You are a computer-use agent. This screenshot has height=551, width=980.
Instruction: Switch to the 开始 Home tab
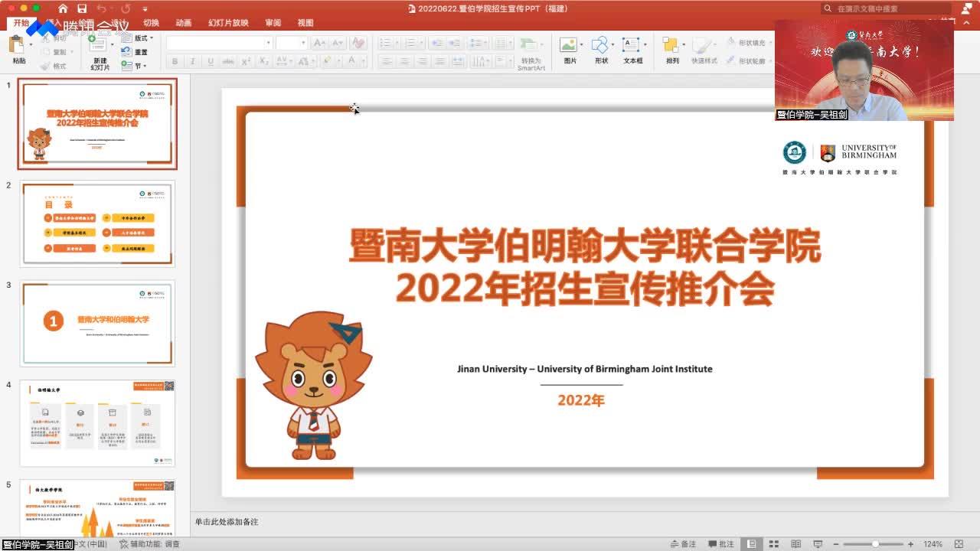pyautogui.click(x=21, y=23)
